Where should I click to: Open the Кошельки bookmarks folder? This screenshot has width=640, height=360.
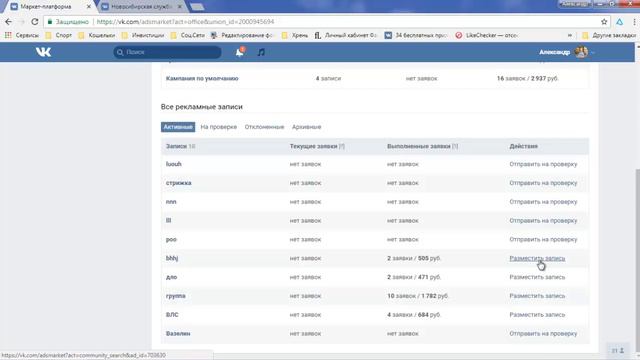(x=96, y=36)
